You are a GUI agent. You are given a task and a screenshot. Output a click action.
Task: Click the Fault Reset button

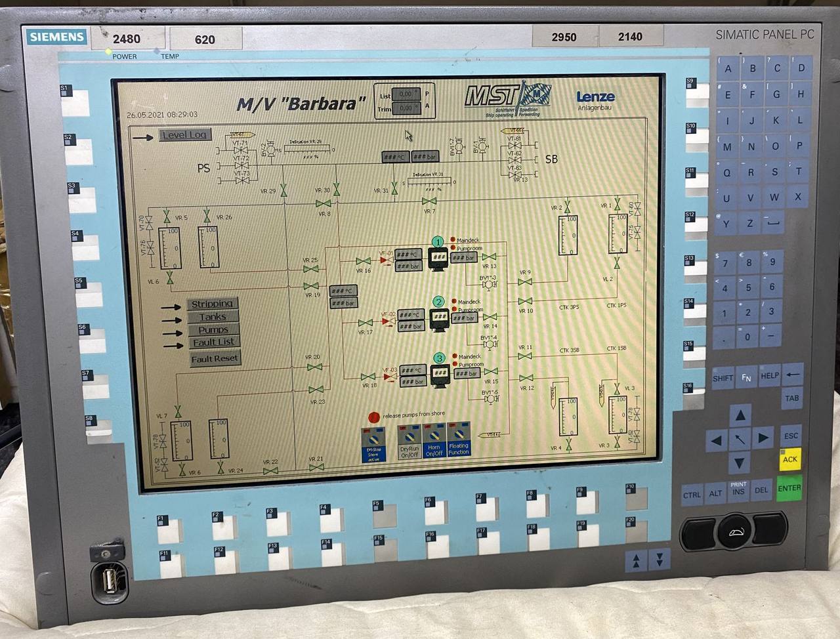(x=215, y=359)
